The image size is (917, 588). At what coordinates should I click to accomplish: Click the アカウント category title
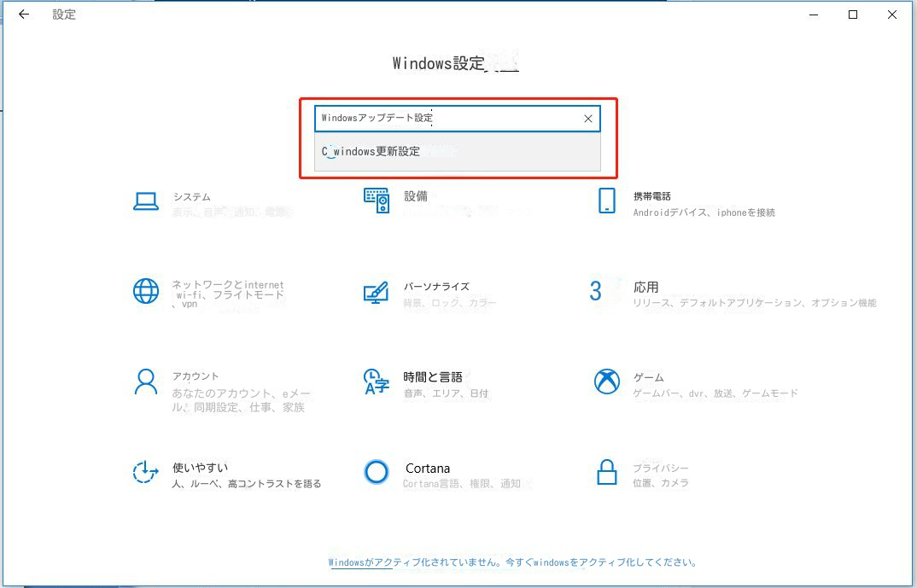coord(196,376)
